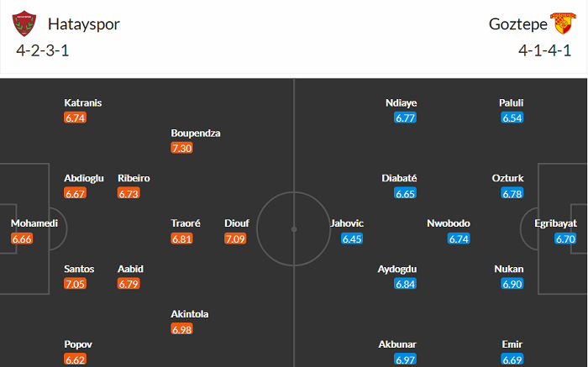588x367 pixels.
Task: Select player Popov at left back
Action: point(77,344)
